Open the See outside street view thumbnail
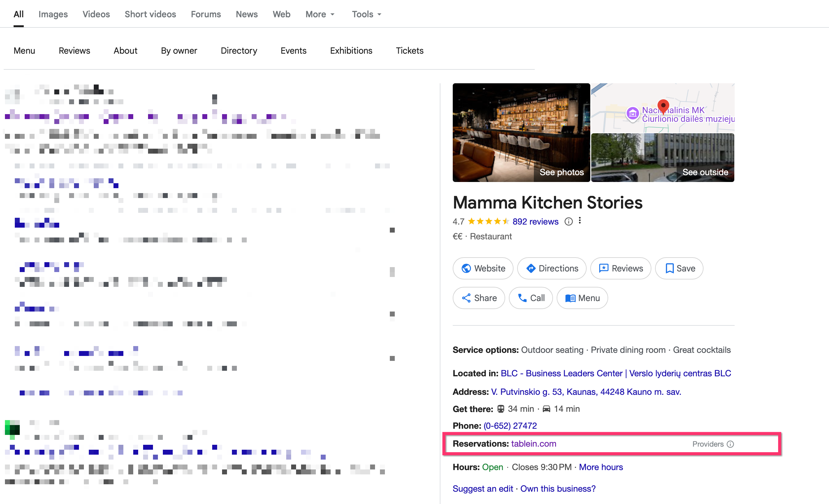The width and height of the screenshot is (829, 504). [x=662, y=157]
